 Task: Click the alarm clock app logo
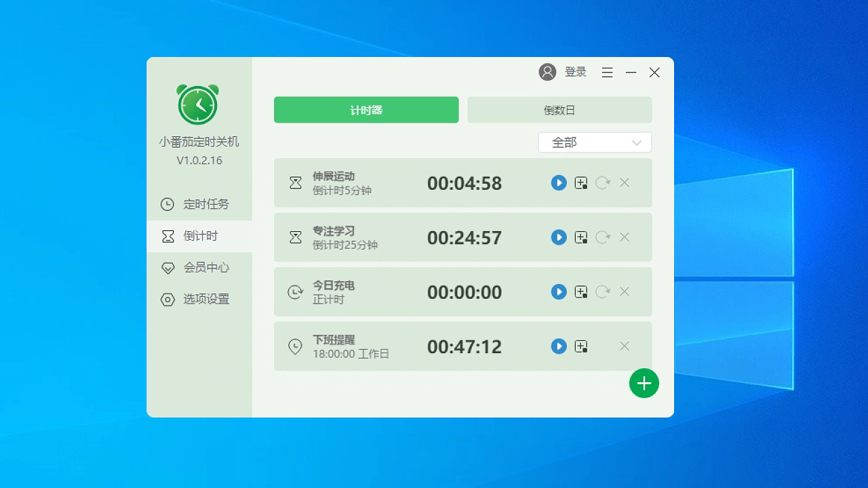(x=197, y=104)
